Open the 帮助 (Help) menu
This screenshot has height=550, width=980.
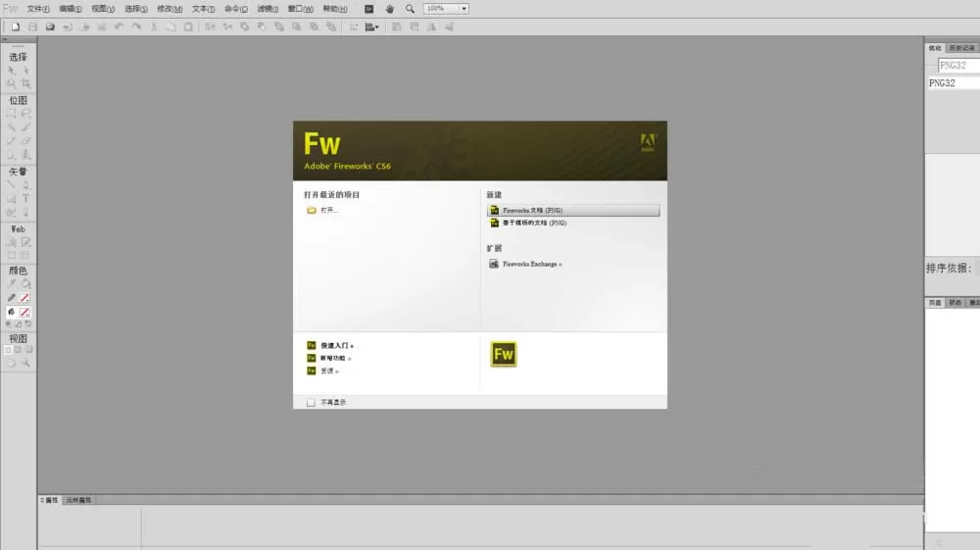334,9
